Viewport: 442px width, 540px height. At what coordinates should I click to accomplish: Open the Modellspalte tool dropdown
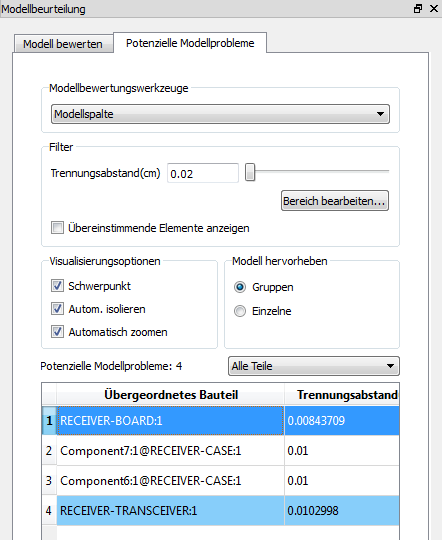click(220, 114)
